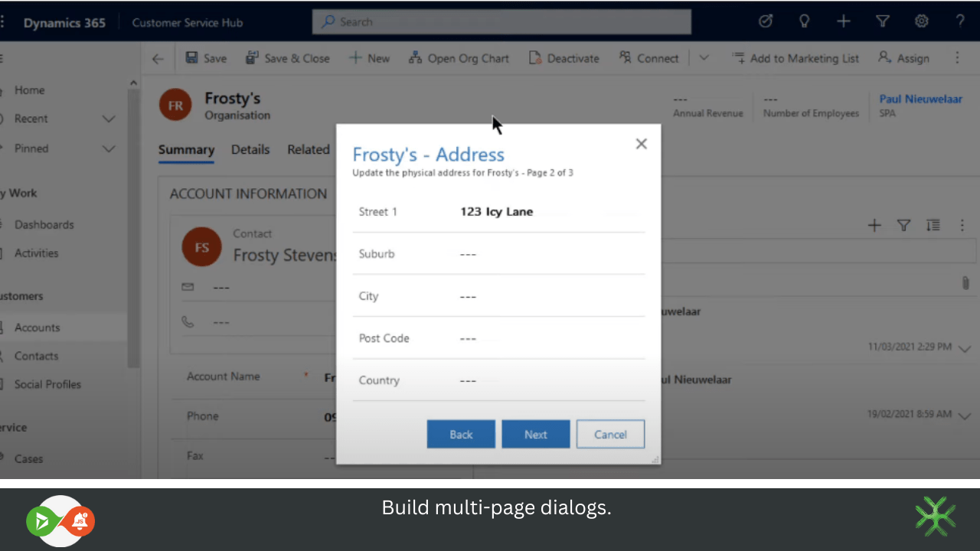Open Quick Create with the plus icon
The image size is (980, 551).
click(x=843, y=21)
